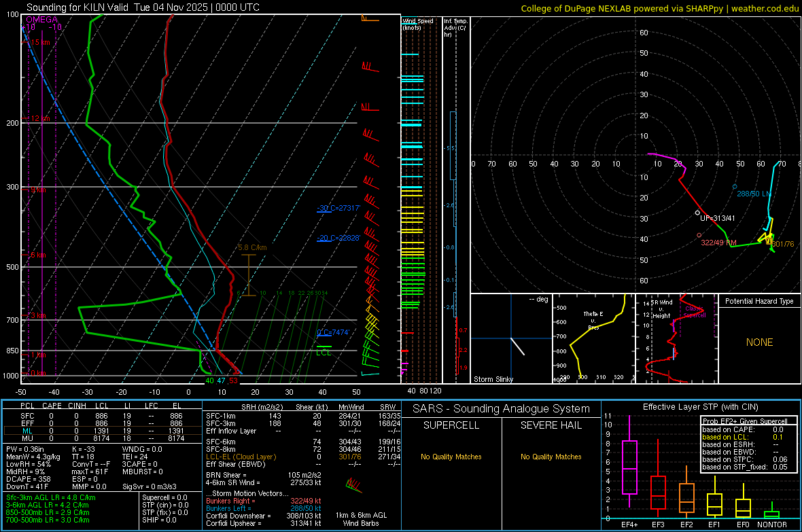Select the MU parcel row
The height and width of the screenshot is (532, 802).
(102, 438)
